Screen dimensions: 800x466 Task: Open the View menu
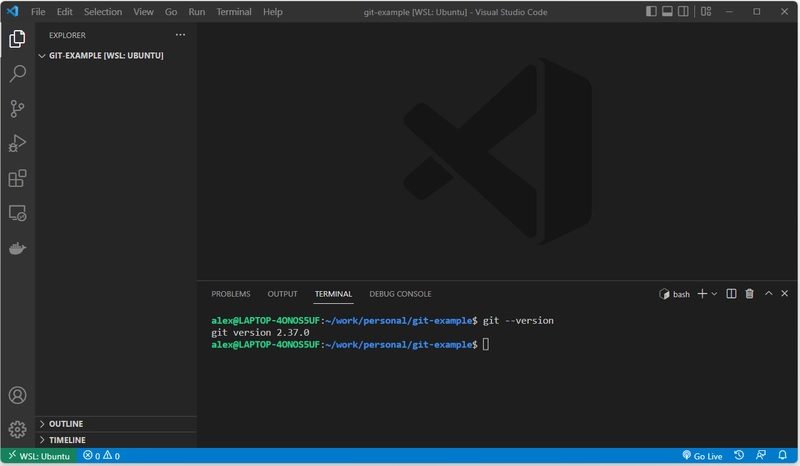(x=143, y=12)
